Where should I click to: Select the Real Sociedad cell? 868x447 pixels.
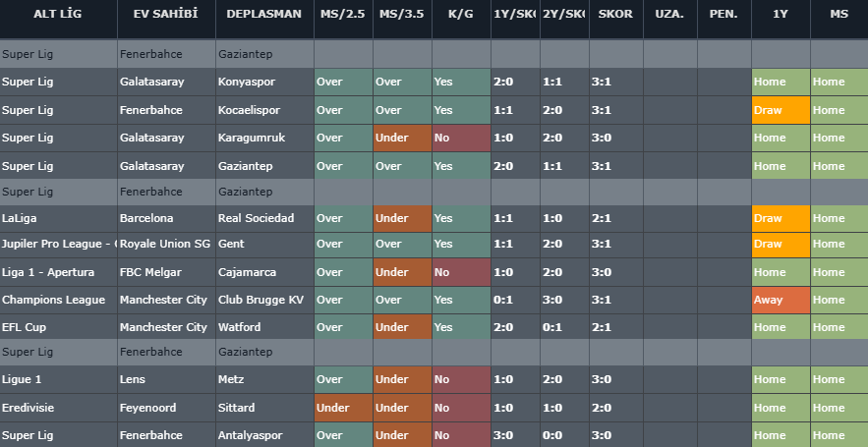pyautogui.click(x=264, y=218)
